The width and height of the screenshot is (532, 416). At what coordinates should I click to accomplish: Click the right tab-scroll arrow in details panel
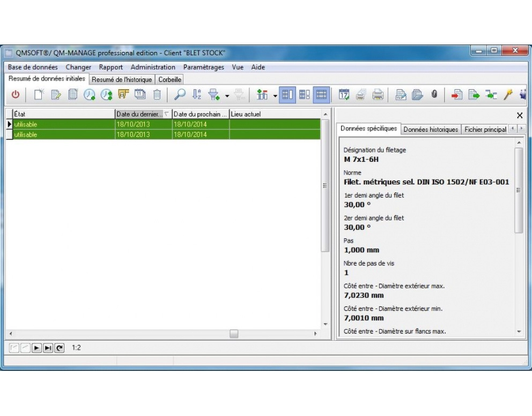521,128
